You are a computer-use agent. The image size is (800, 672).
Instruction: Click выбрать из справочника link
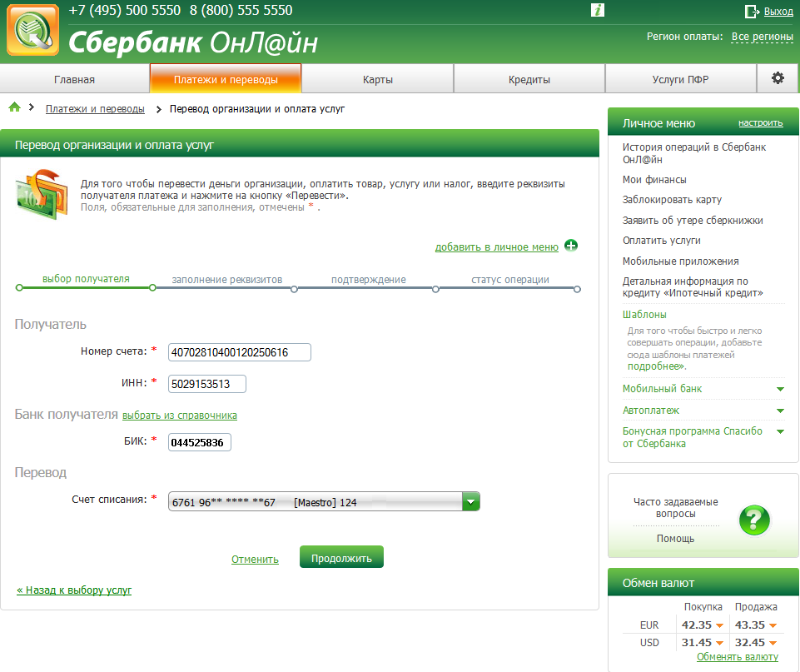(180, 415)
